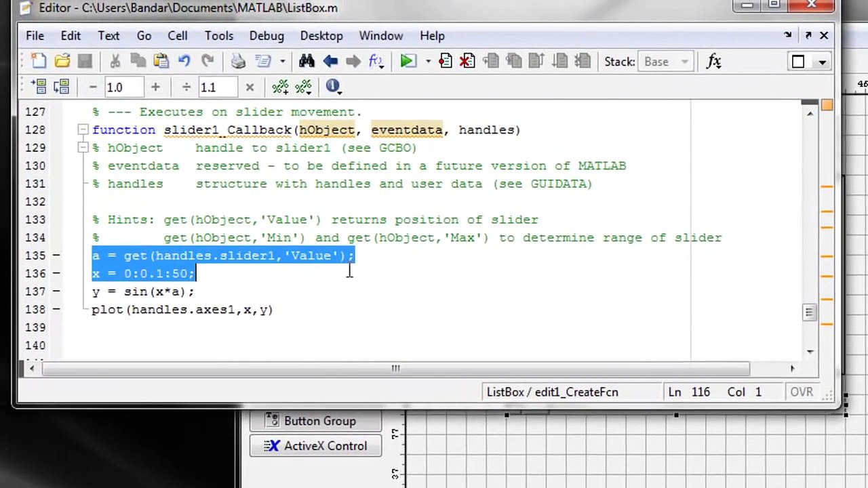Toggle breakpoint on line 138
The height and width of the screenshot is (488, 868).
[56, 309]
